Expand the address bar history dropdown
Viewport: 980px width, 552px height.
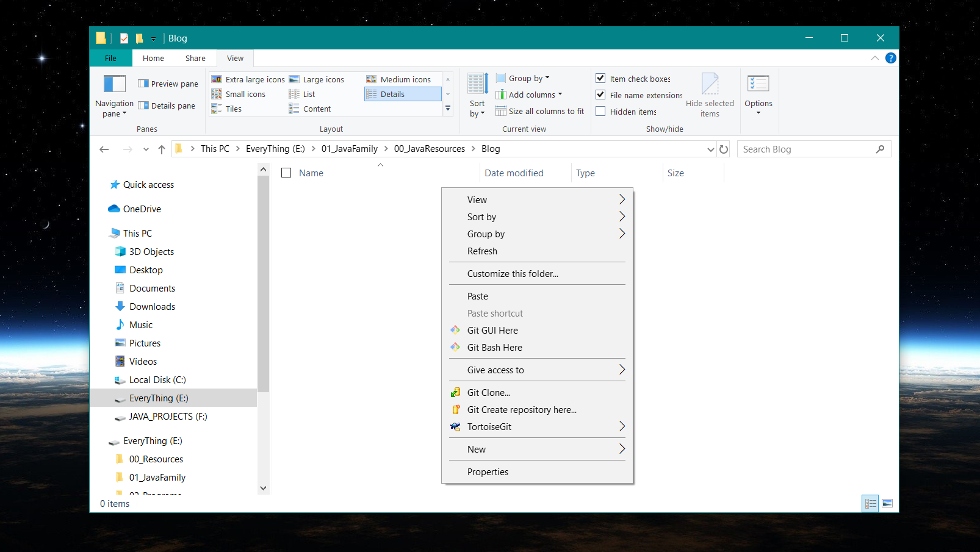(x=710, y=149)
